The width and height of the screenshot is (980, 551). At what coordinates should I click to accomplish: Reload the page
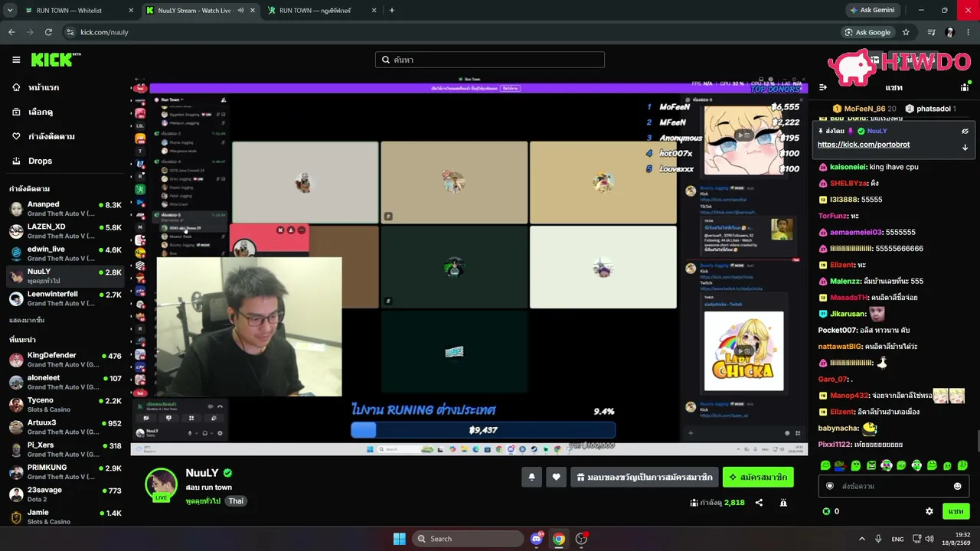click(48, 32)
